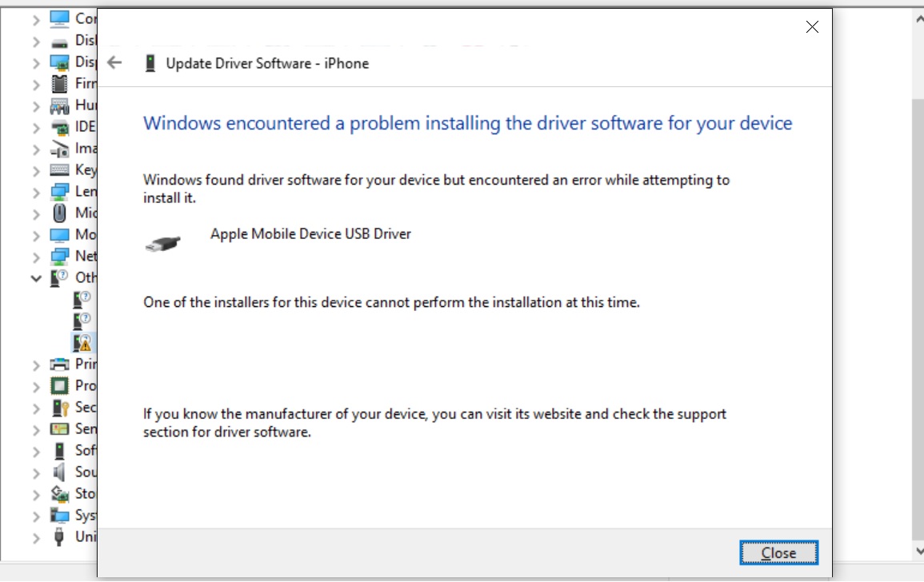
Task: Select the unknown device with yellow warning triangle
Action: click(x=82, y=342)
